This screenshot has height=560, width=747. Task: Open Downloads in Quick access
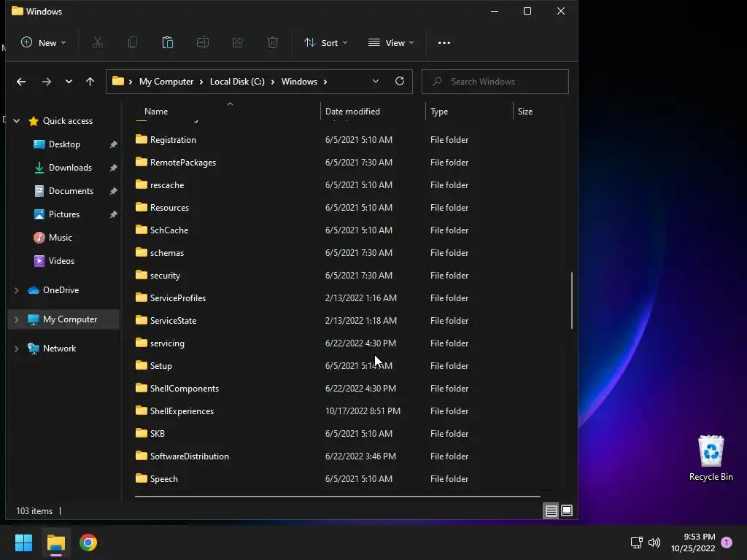coord(70,168)
